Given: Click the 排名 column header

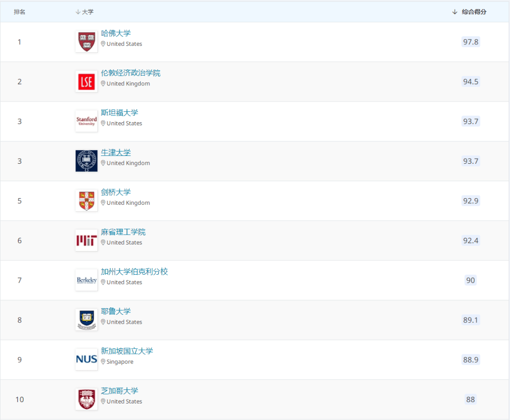Looking at the screenshot, I should point(19,12).
